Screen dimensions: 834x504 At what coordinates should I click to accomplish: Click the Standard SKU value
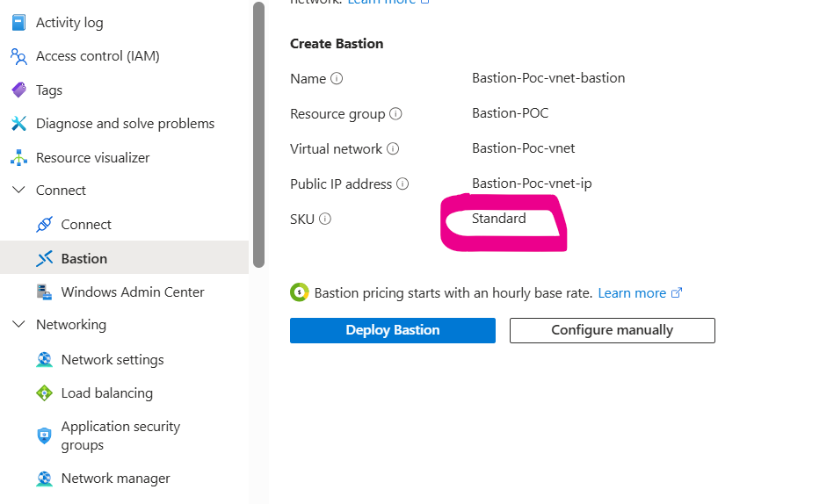coord(499,219)
